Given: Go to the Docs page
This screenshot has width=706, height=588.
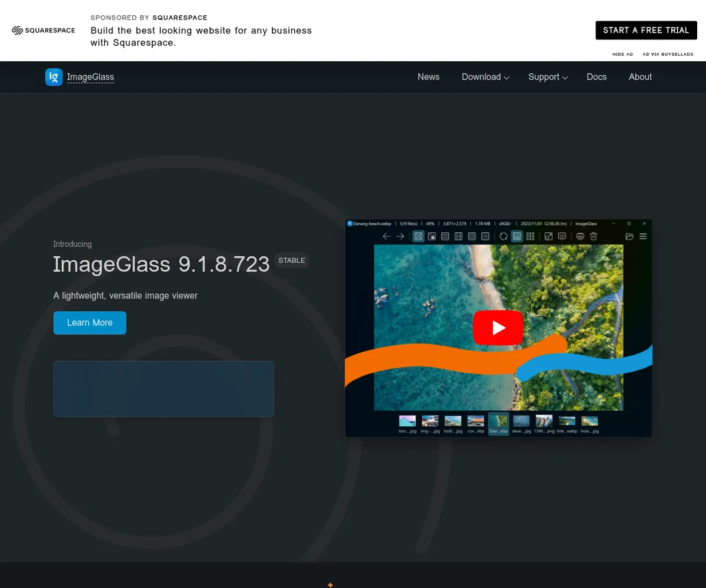Looking at the screenshot, I should [x=597, y=77].
